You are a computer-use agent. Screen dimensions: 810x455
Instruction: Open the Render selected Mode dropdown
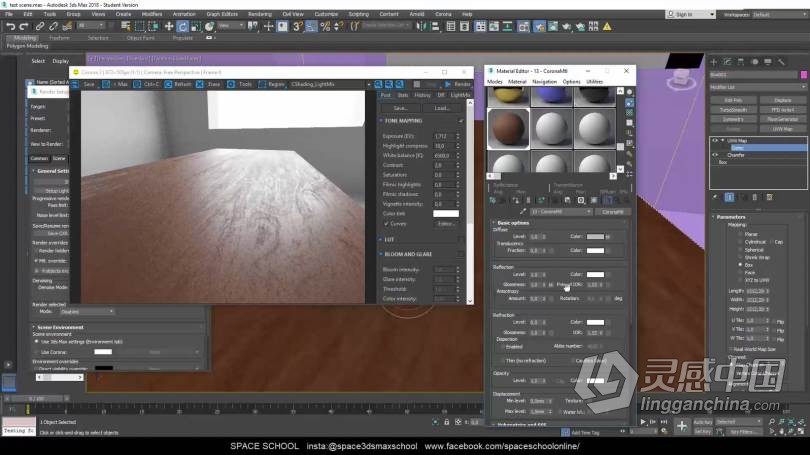pos(87,311)
